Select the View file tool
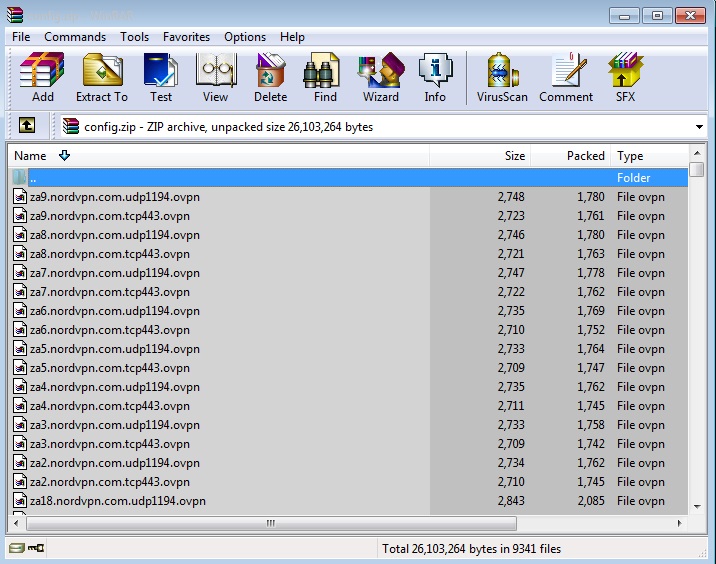The height and width of the screenshot is (564, 716). [216, 77]
